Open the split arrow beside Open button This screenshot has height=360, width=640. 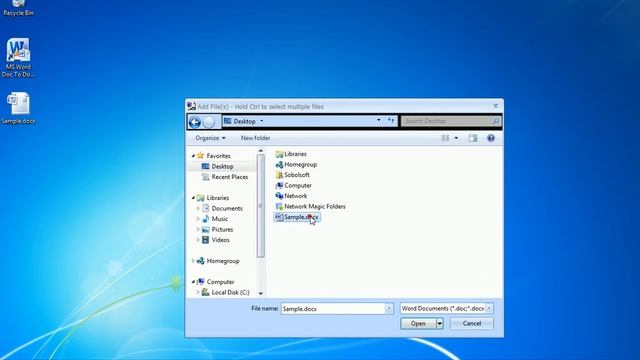tap(439, 323)
